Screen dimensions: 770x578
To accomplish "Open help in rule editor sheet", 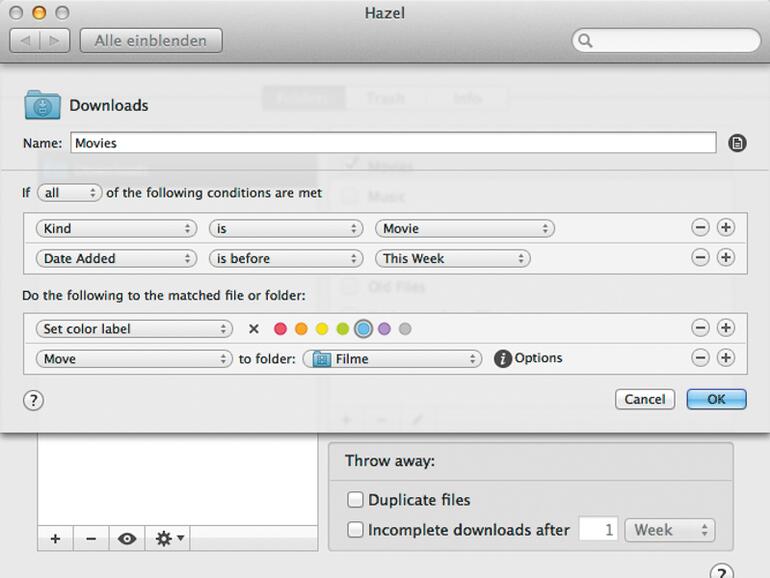I will click(33, 401).
